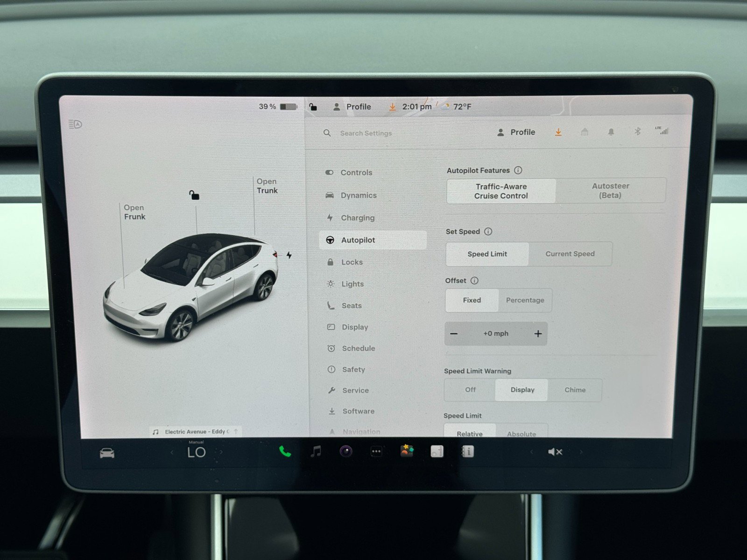
Task: Open the app launcher ellipsis icon
Action: click(x=376, y=452)
